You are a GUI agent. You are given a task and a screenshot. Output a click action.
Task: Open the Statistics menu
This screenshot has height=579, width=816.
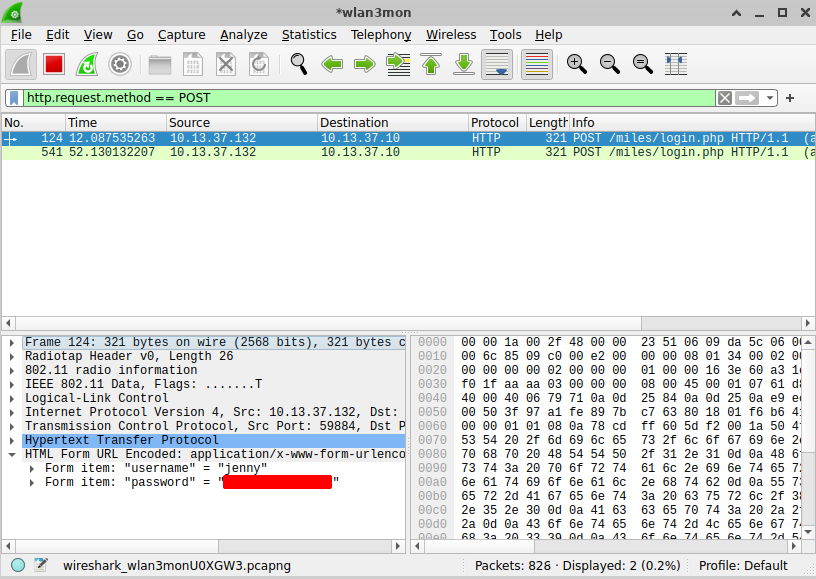309,35
